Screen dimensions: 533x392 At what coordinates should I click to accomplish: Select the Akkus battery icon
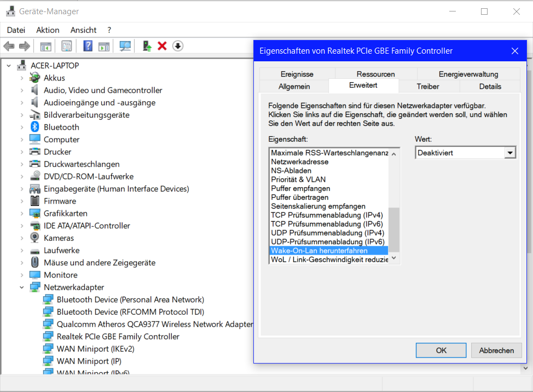coord(34,78)
